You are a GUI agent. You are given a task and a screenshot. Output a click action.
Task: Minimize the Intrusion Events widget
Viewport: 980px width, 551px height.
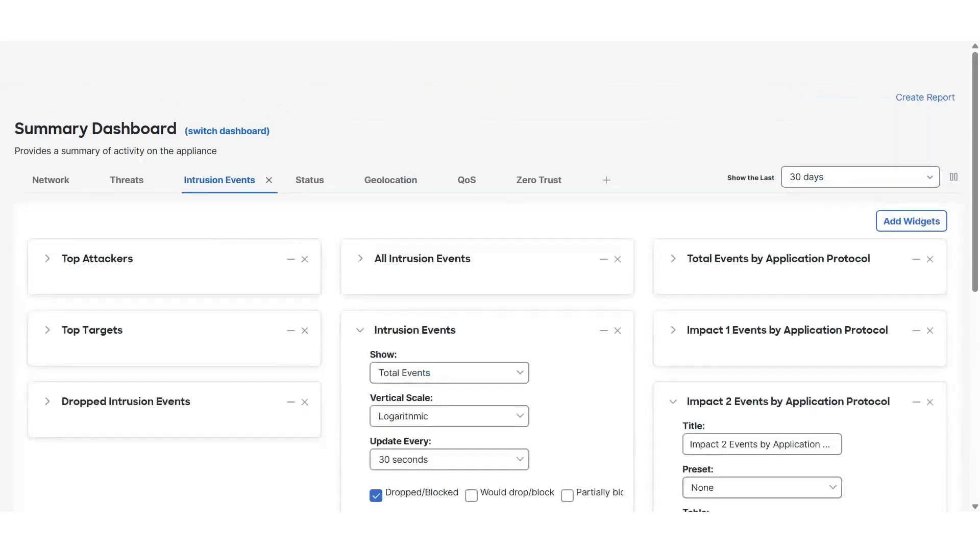coord(604,331)
